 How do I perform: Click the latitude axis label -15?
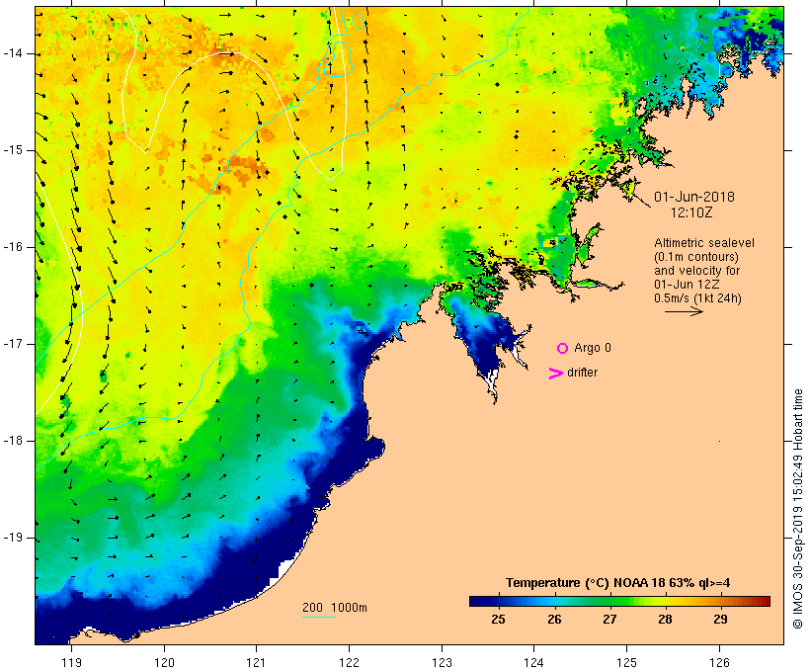coord(12,150)
